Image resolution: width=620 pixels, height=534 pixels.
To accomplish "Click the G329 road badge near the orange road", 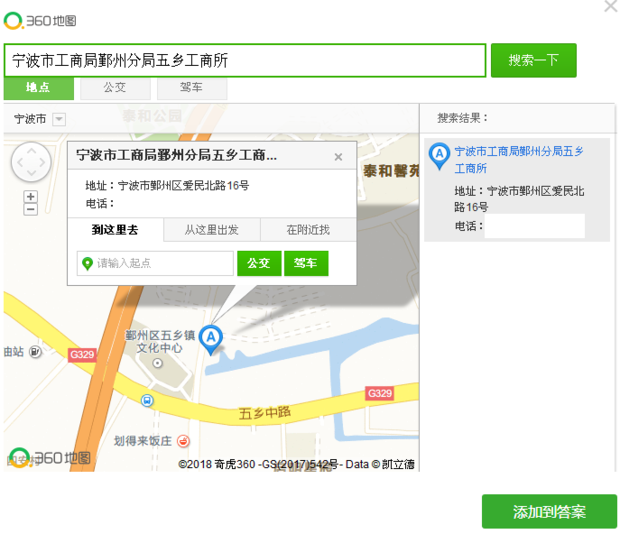I will [x=82, y=355].
